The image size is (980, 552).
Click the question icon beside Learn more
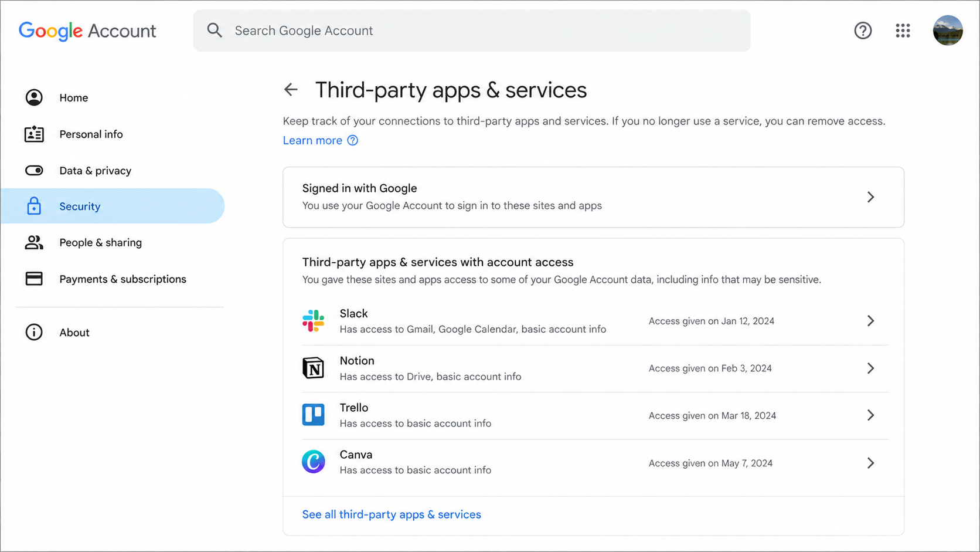(352, 140)
